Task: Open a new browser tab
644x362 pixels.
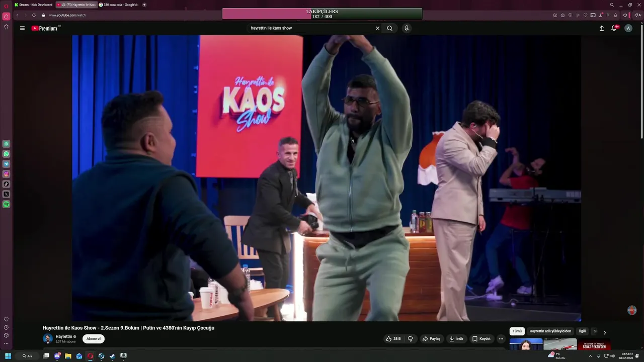Action: click(144, 5)
